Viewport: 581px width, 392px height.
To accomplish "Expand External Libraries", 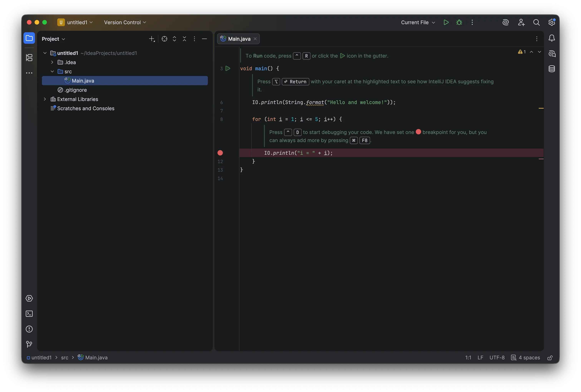I will [x=45, y=99].
